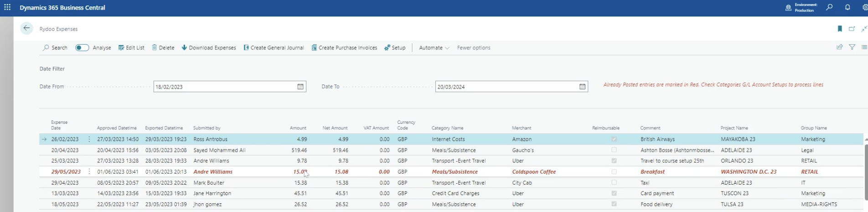Sort by Approved Datetime column header
The width and height of the screenshot is (868, 212).
[x=117, y=128]
